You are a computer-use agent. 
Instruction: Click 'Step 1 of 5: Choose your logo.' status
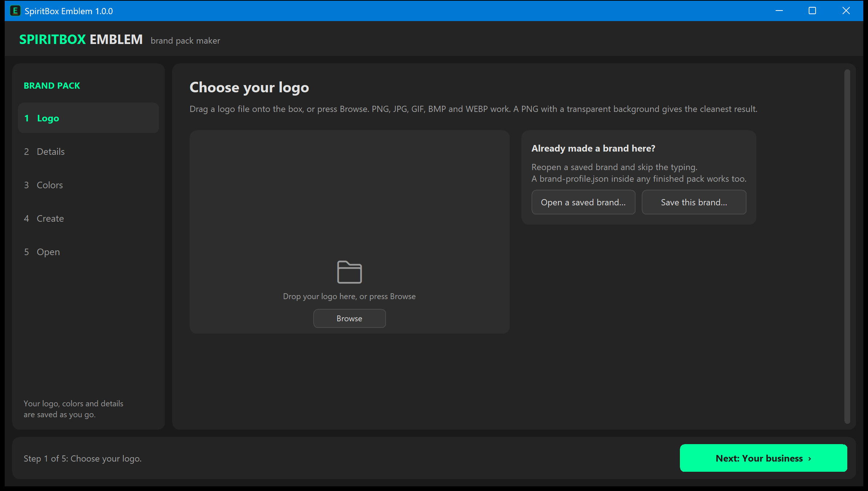tap(83, 459)
